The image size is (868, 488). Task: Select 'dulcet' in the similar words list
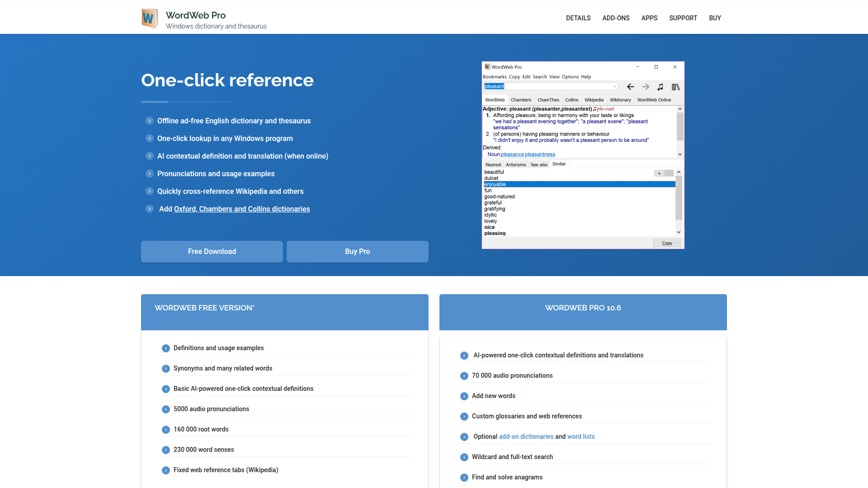click(x=491, y=178)
